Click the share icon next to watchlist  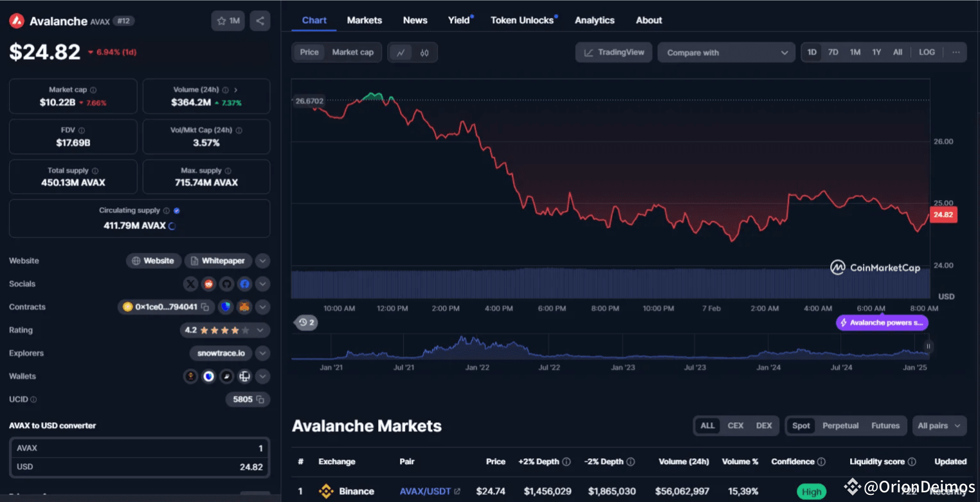pos(260,21)
